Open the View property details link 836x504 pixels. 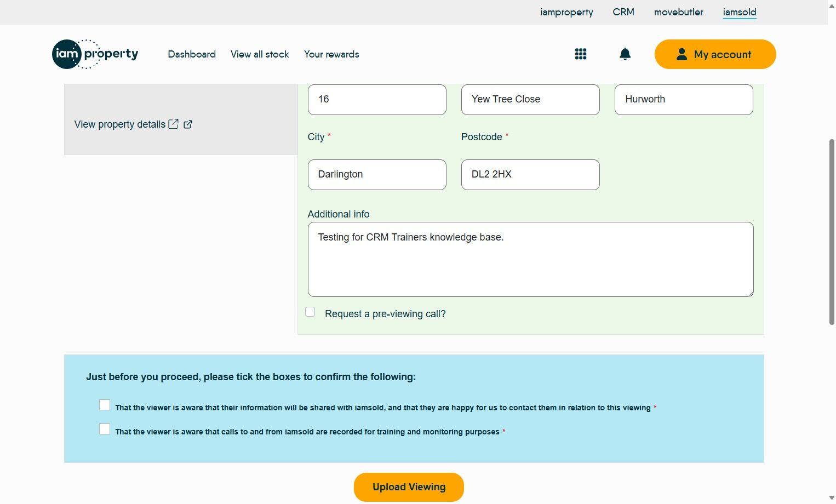pos(120,124)
